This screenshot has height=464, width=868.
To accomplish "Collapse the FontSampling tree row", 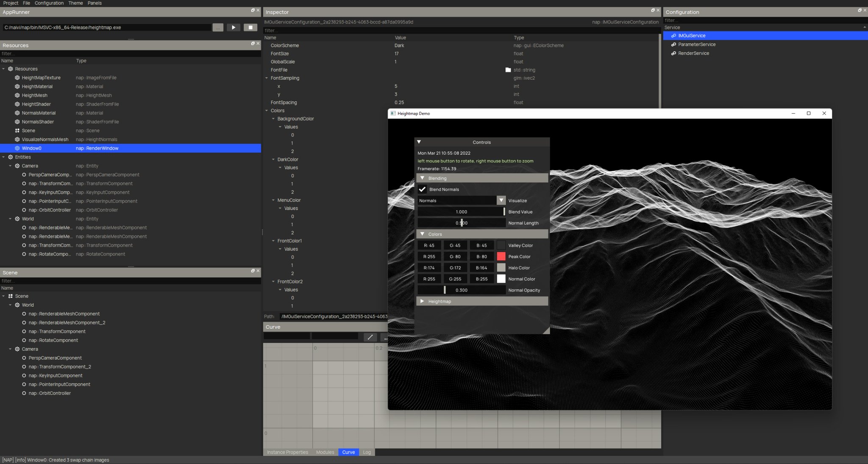I will [267, 78].
